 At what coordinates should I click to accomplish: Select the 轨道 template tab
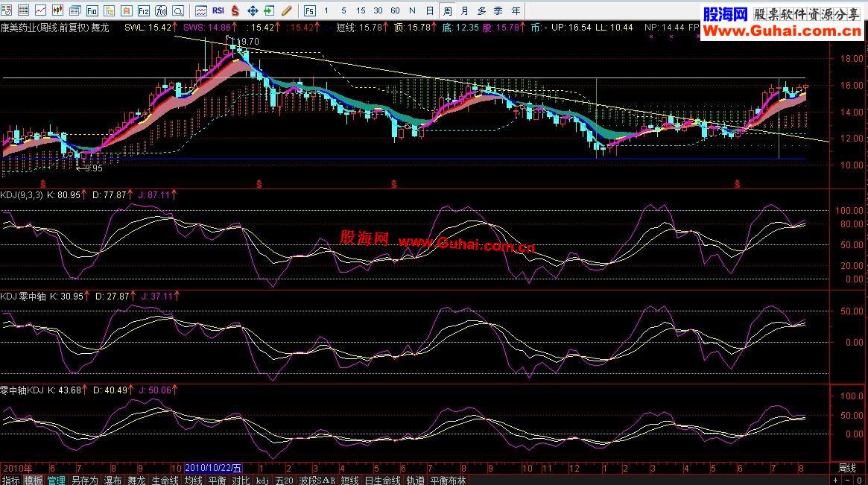tap(415, 480)
